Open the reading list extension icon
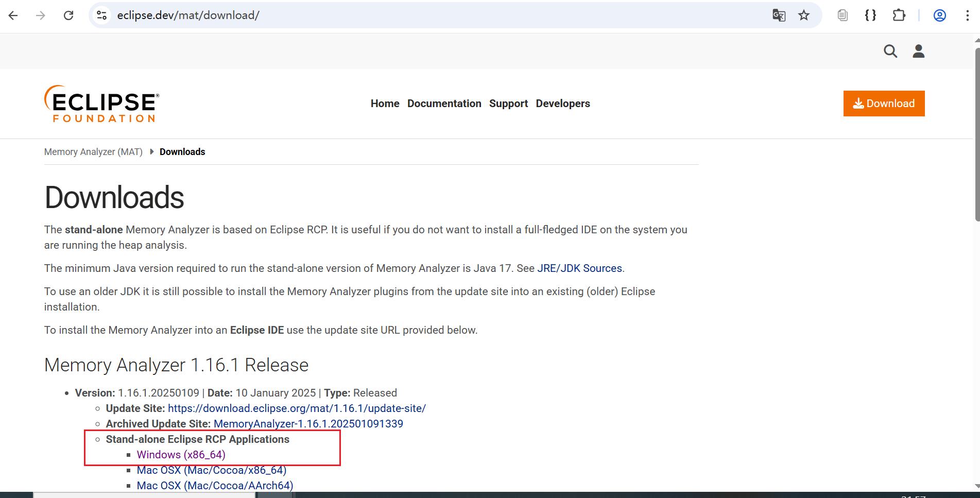Viewport: 980px width, 498px height. [843, 15]
